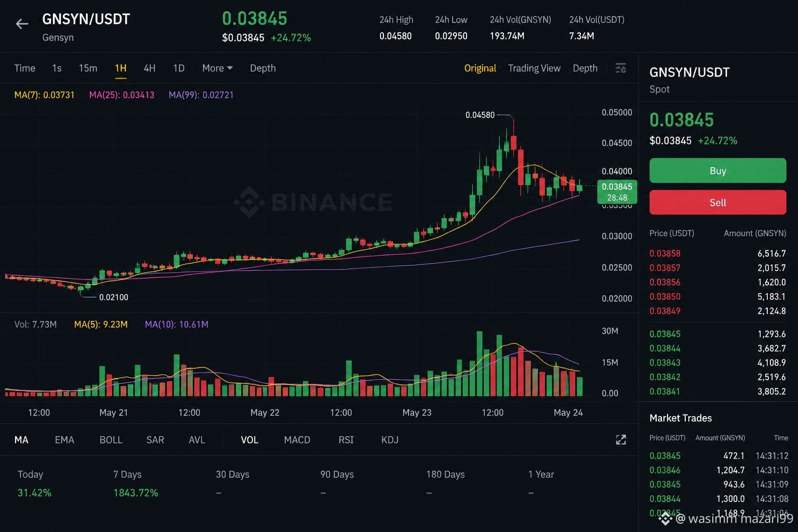Viewport: 798px width, 532px height.
Task: Enable the AVL indicator
Action: (197, 440)
